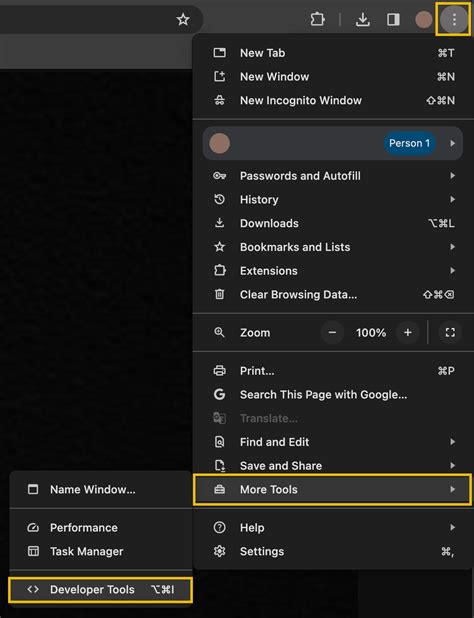This screenshot has width=474, height=618.
Task: Expand the History submenu arrow
Action: click(x=452, y=199)
